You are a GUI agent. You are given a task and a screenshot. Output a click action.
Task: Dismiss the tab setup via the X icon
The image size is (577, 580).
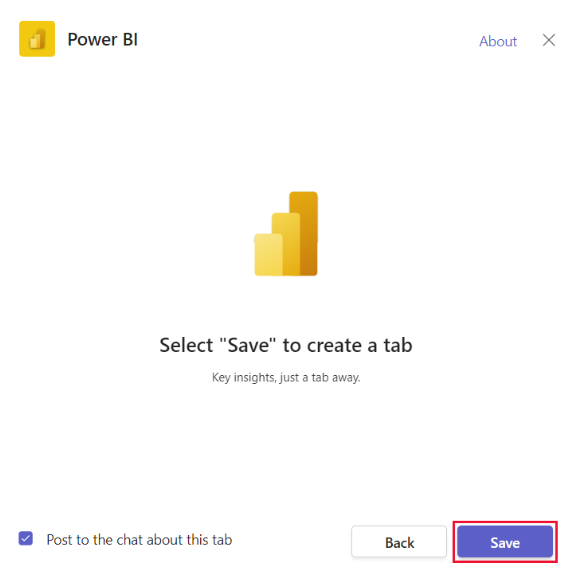tap(549, 40)
